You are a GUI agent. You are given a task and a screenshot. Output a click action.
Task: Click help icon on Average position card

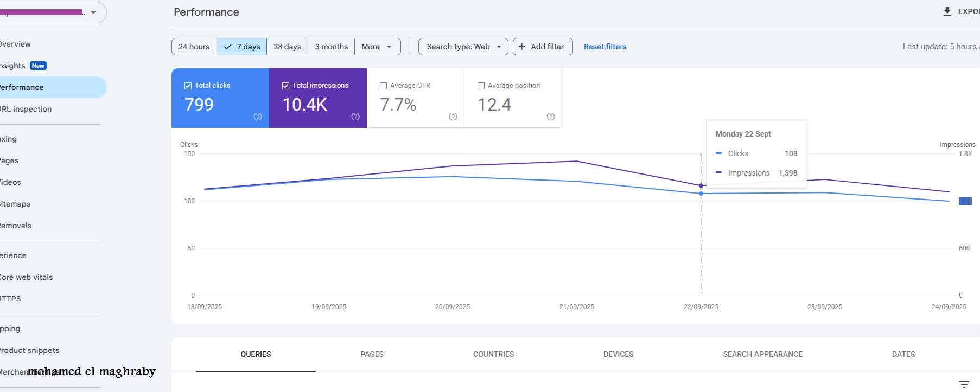551,117
